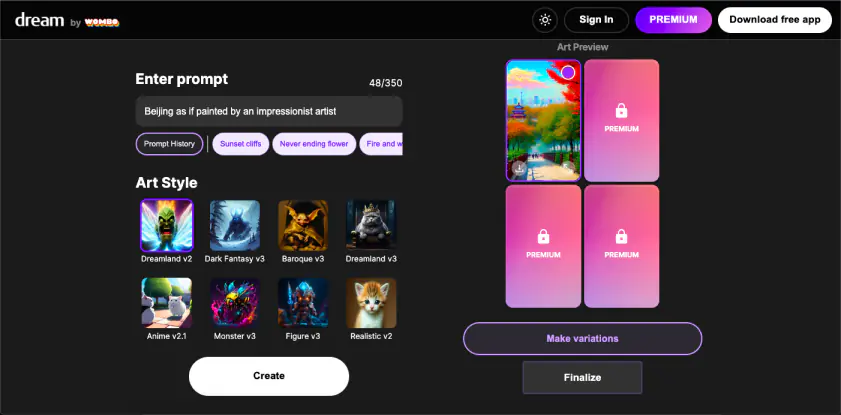Click the lock icon on top-right premium card

[622, 110]
